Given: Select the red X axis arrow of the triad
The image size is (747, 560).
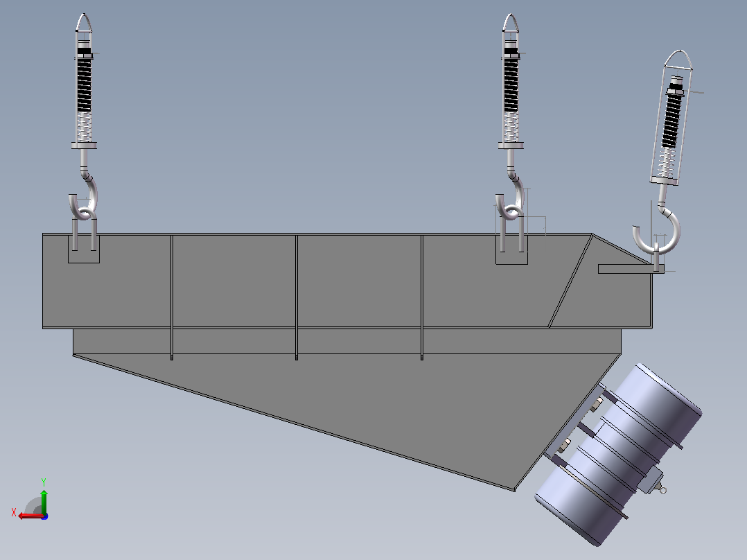Looking at the screenshot, I should tap(31, 516).
